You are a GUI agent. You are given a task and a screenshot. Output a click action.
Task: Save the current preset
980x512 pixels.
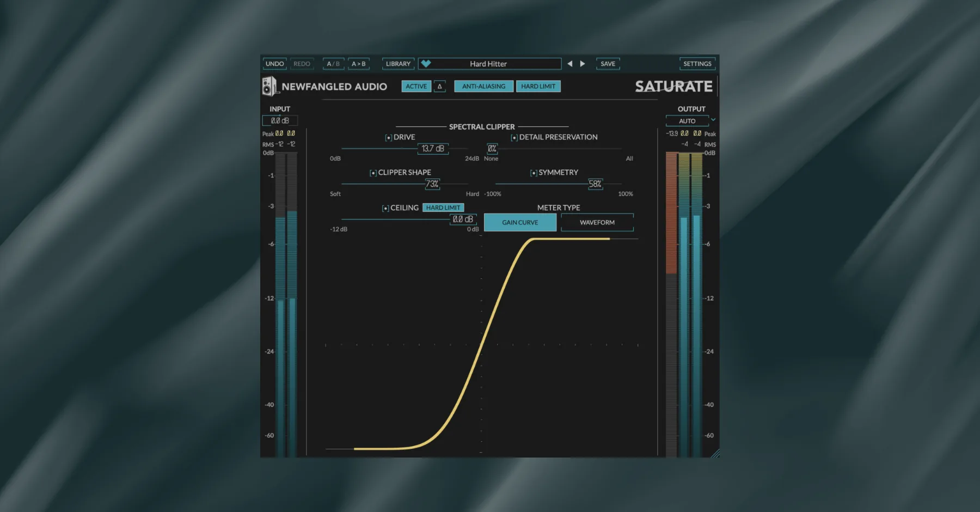click(608, 64)
